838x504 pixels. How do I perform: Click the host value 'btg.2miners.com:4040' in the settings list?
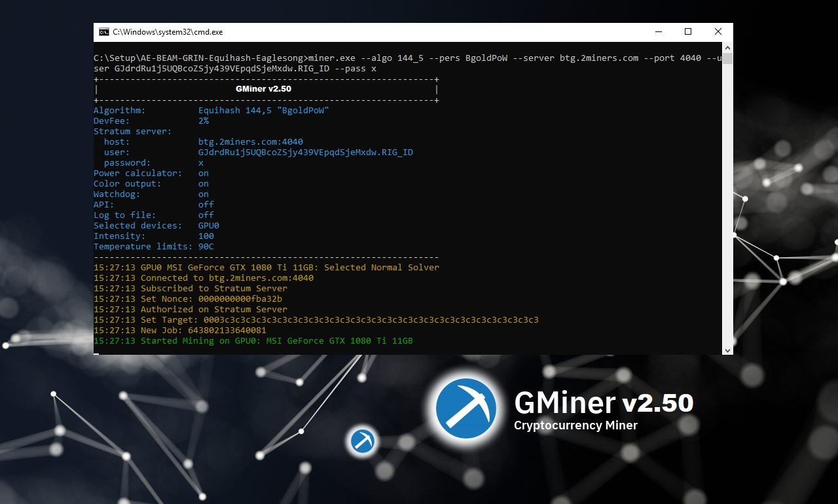251,142
